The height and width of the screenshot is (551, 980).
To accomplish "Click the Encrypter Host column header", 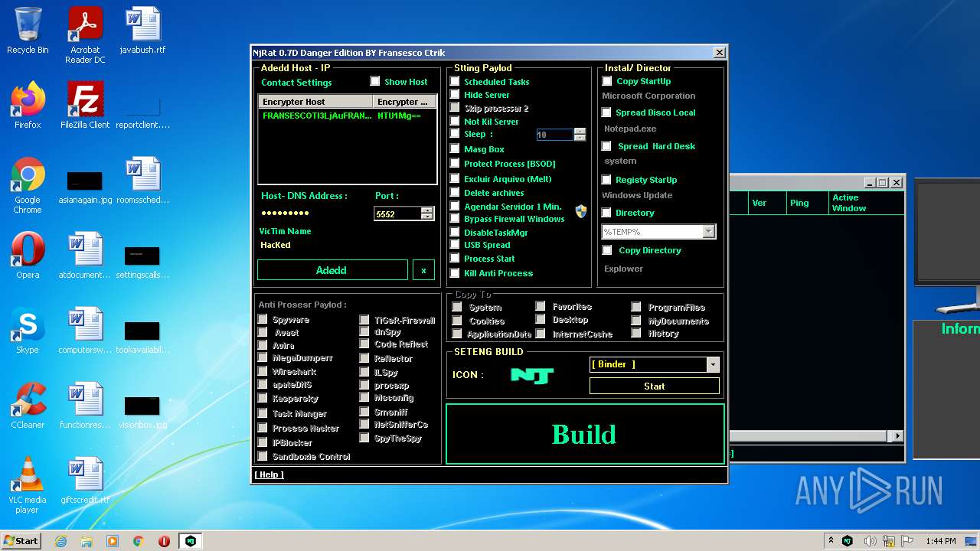I will coord(315,102).
